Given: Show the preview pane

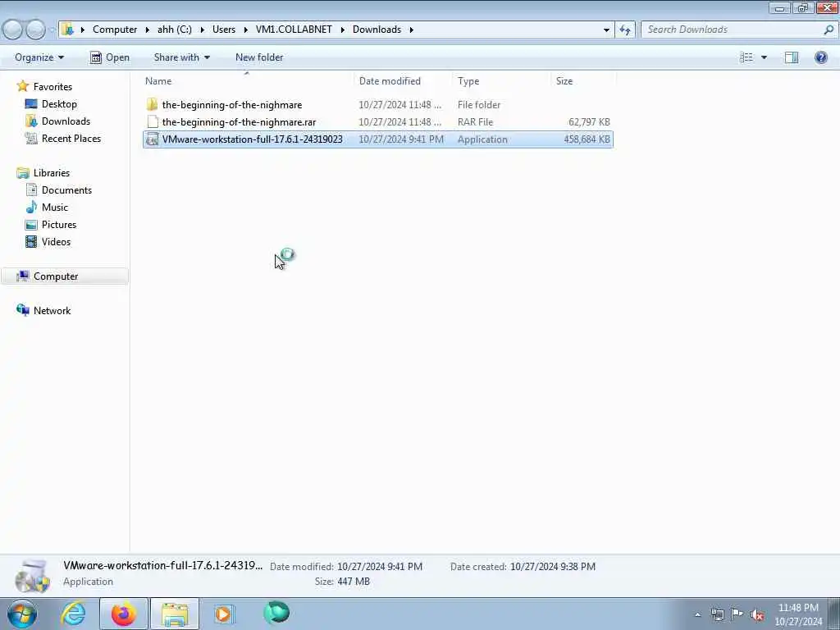Looking at the screenshot, I should [792, 57].
